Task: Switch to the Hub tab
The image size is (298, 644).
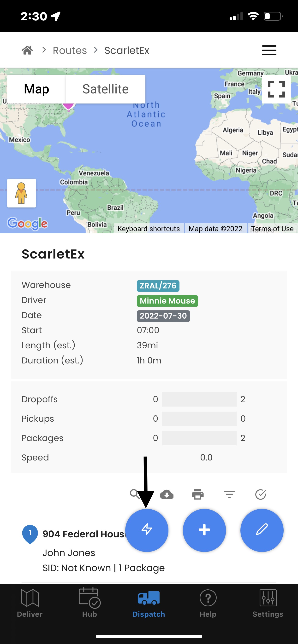Action: tap(89, 603)
